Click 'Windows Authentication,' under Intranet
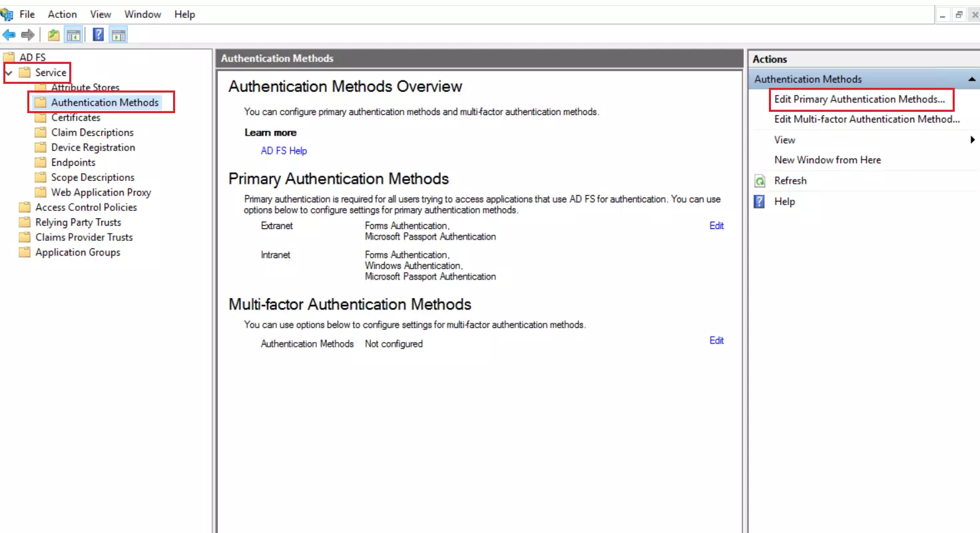Screen dimensions: 980x533 point(413,266)
